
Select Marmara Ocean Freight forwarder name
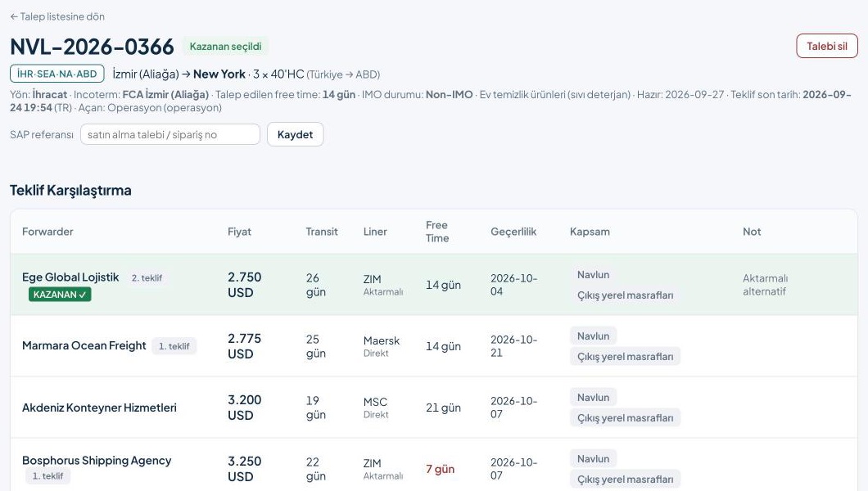(84, 345)
